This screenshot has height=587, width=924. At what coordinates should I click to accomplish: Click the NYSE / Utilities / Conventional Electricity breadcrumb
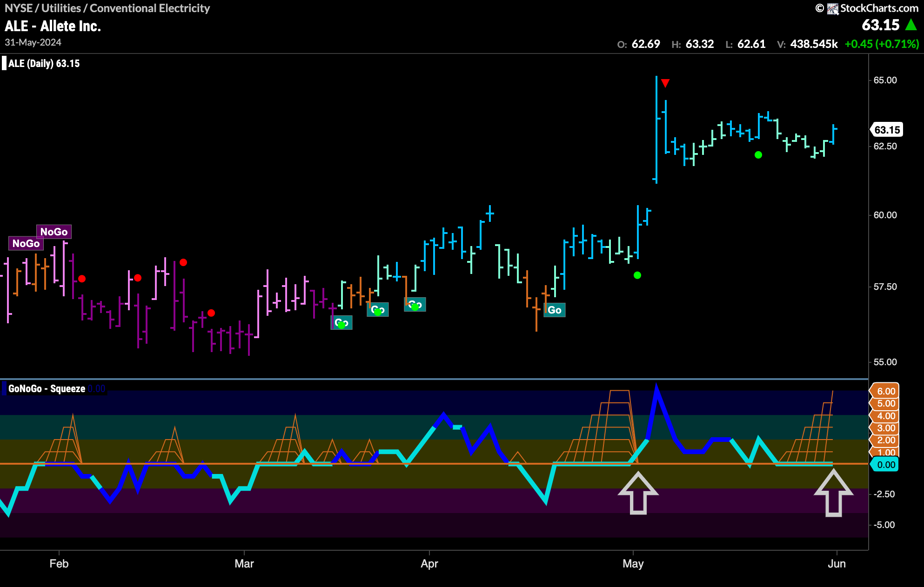(x=107, y=8)
